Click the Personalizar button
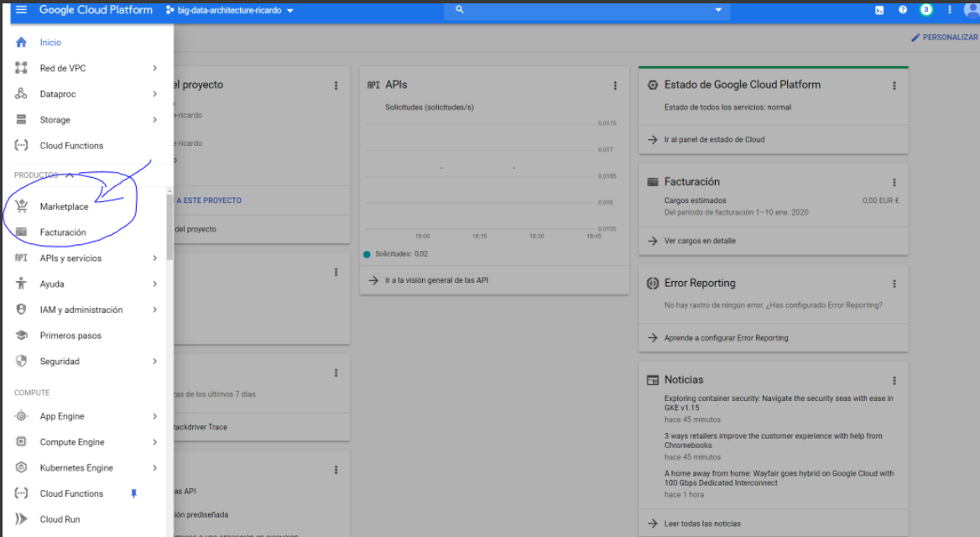The image size is (980, 537). click(944, 38)
